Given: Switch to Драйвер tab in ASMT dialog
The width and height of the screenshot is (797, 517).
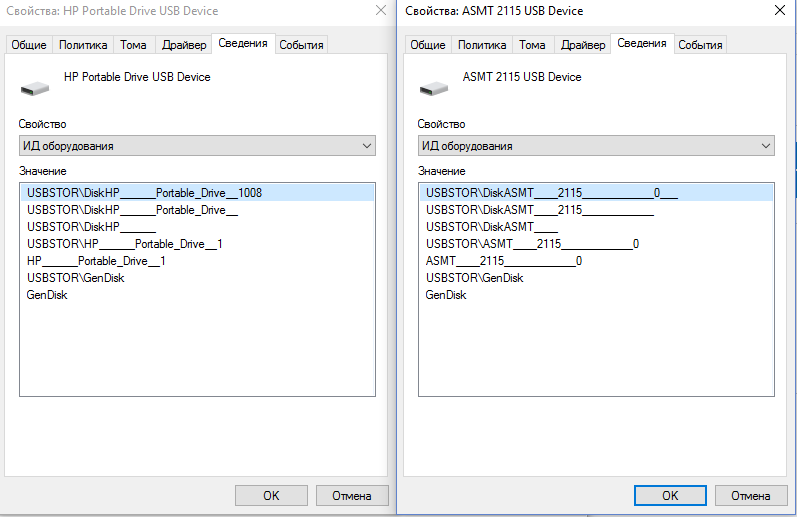Looking at the screenshot, I should click(582, 45).
